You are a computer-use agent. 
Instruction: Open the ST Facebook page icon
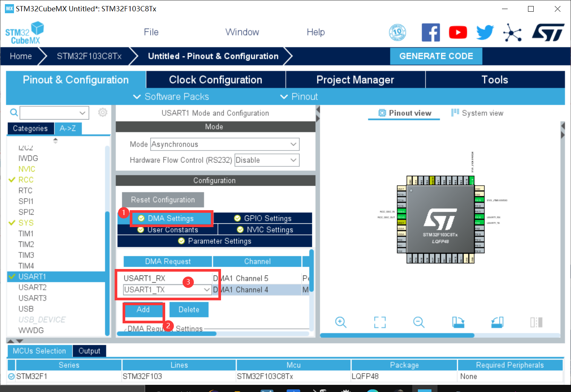[431, 32]
